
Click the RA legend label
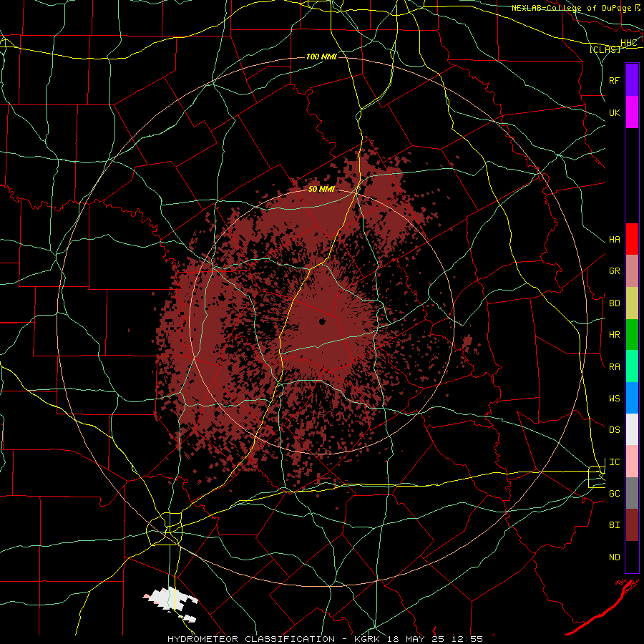tap(614, 367)
